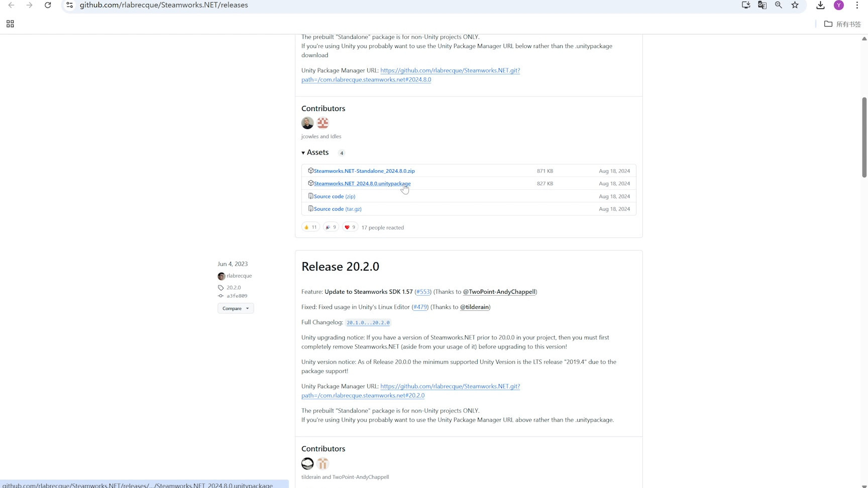Open the Compare dropdown
Viewport: 868px width, 488px height.
tap(236, 308)
